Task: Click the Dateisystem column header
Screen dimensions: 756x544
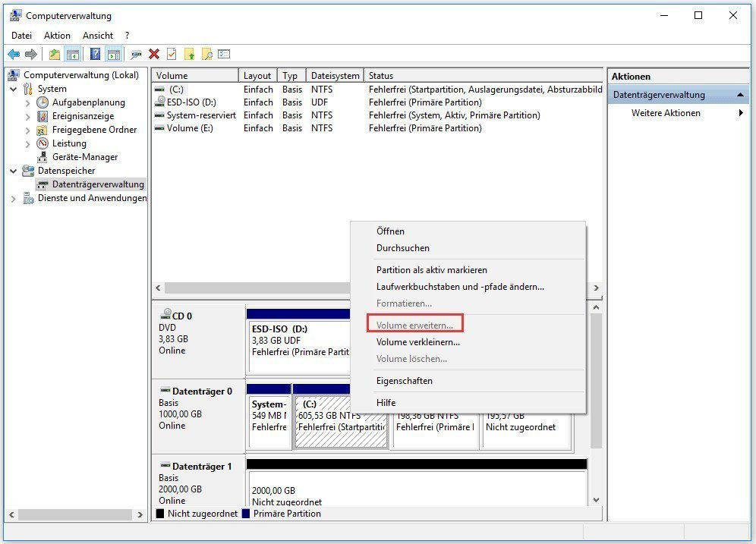Action: pyautogui.click(x=335, y=76)
